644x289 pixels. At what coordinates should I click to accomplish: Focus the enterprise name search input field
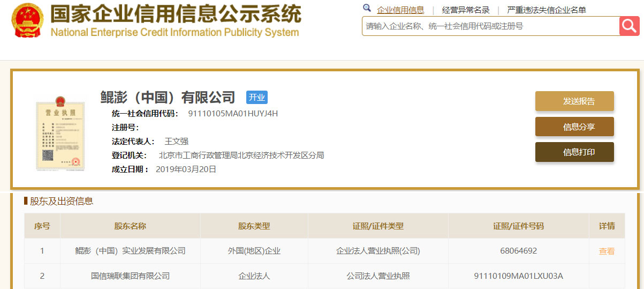click(490, 26)
